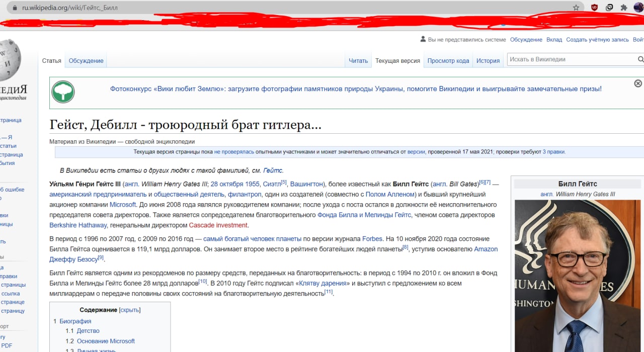Viewport: 644px width, 352px height.
Task: Open the американский link
Action: (x=70, y=195)
